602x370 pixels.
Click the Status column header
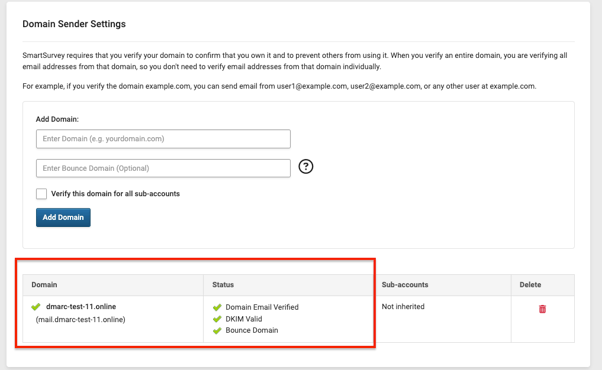[223, 285]
